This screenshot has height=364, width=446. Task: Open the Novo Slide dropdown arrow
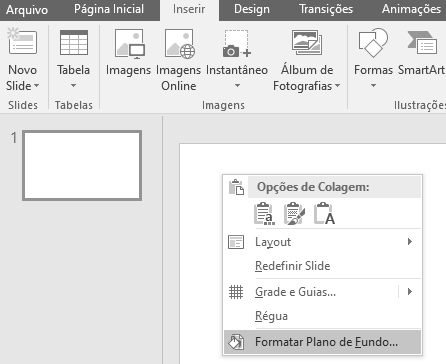[37, 86]
